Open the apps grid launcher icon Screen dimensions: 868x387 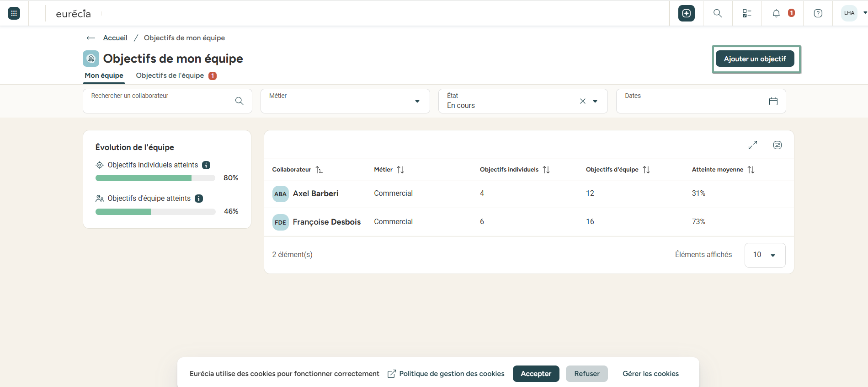(14, 13)
